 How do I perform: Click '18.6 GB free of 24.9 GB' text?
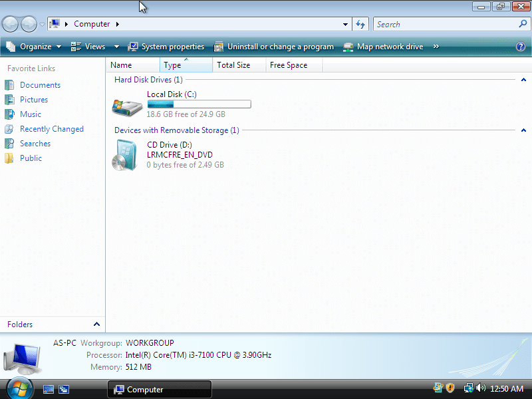(186, 114)
